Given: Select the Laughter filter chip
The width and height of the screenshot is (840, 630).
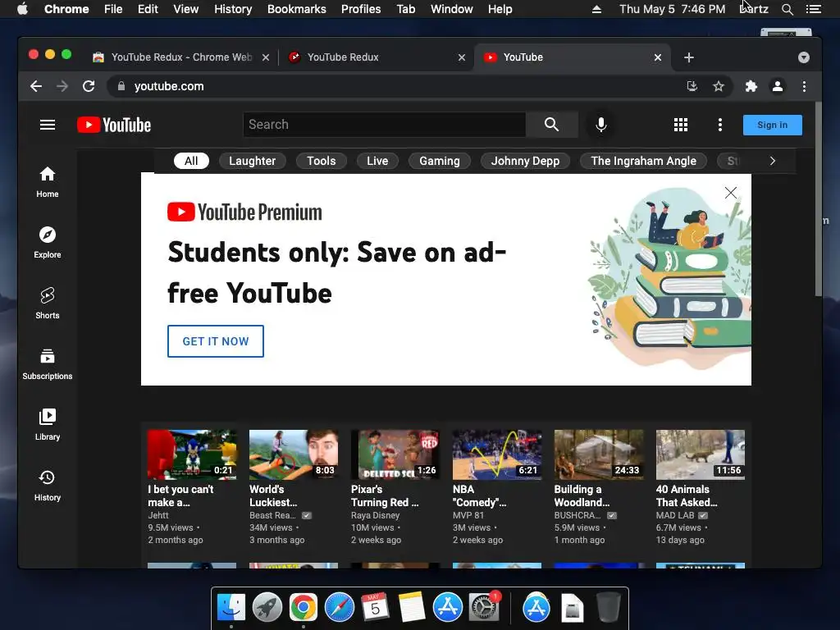Looking at the screenshot, I should [253, 161].
